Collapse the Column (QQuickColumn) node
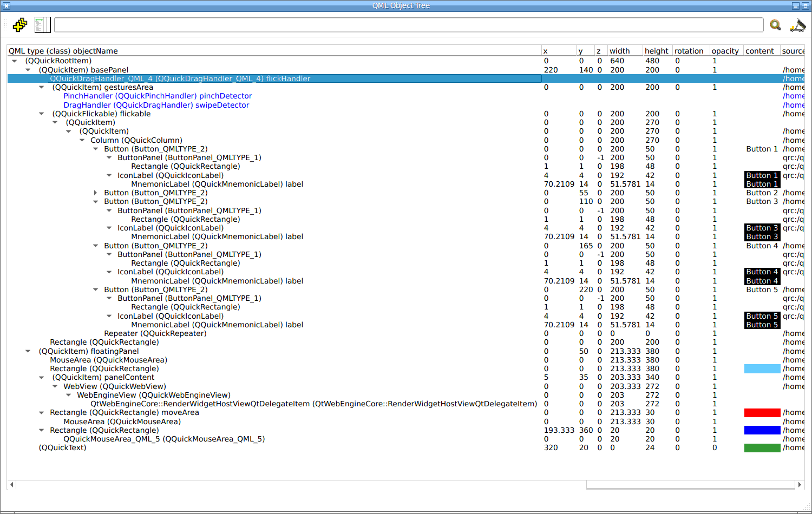The width and height of the screenshot is (812, 514). point(82,140)
